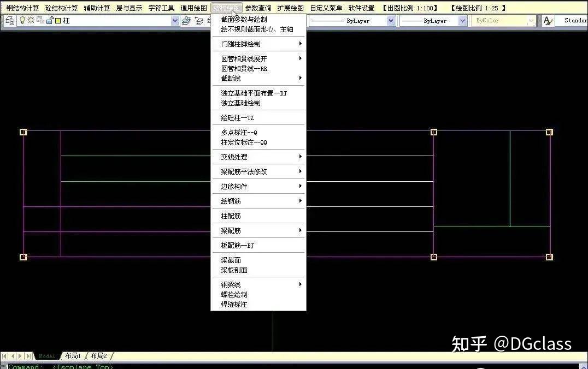Click the layer previous icon
Screen dimensions: 588x369
pos(199,21)
